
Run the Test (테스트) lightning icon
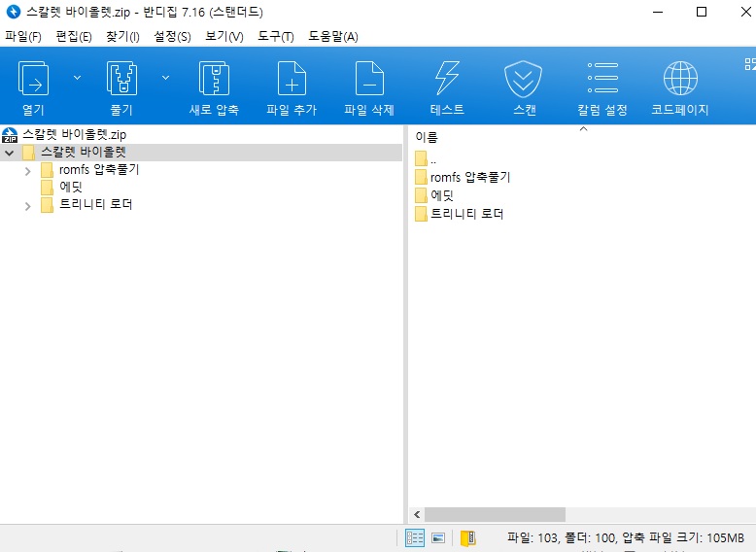(447, 78)
